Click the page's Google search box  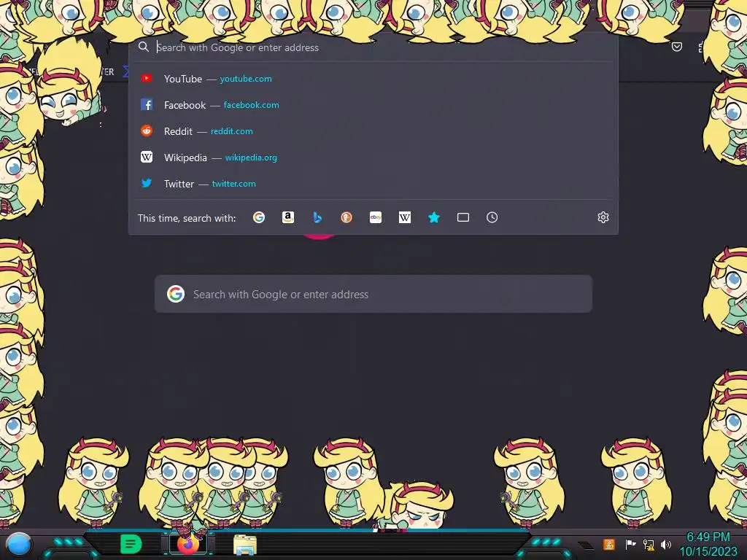click(x=373, y=294)
